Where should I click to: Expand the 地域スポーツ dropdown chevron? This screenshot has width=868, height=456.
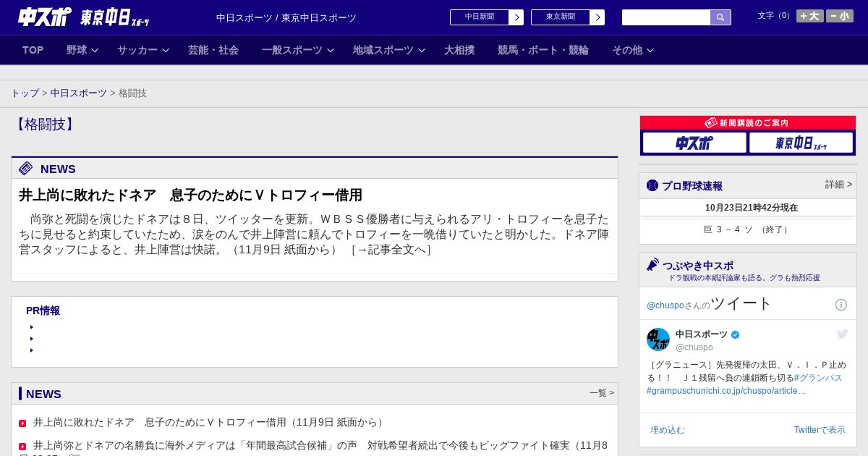(422, 50)
